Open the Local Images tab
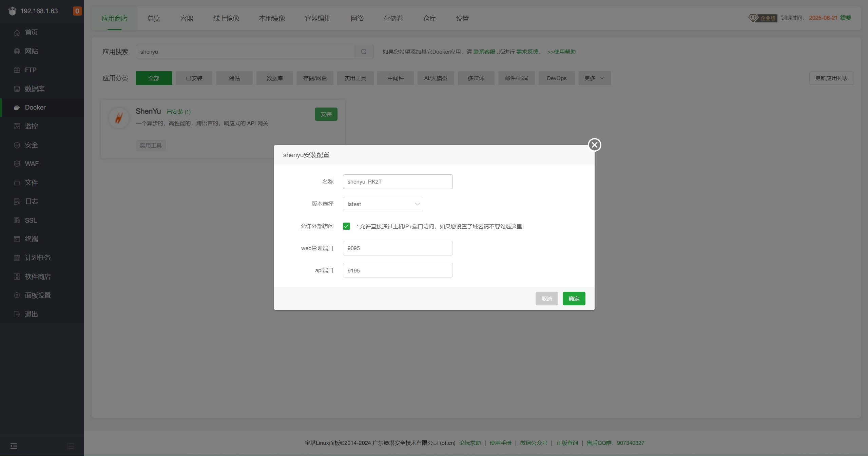Screen dimensions: 868x456 pos(272,18)
